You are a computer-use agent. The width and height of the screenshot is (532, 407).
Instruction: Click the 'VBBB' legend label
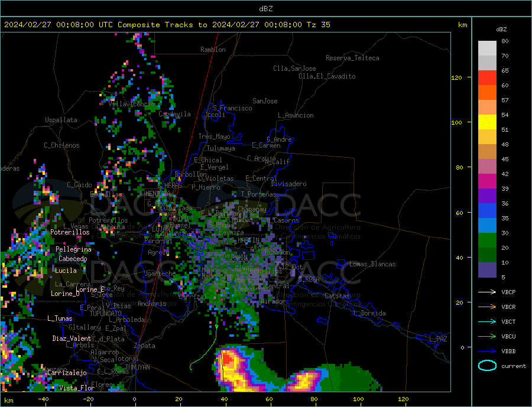(508, 351)
